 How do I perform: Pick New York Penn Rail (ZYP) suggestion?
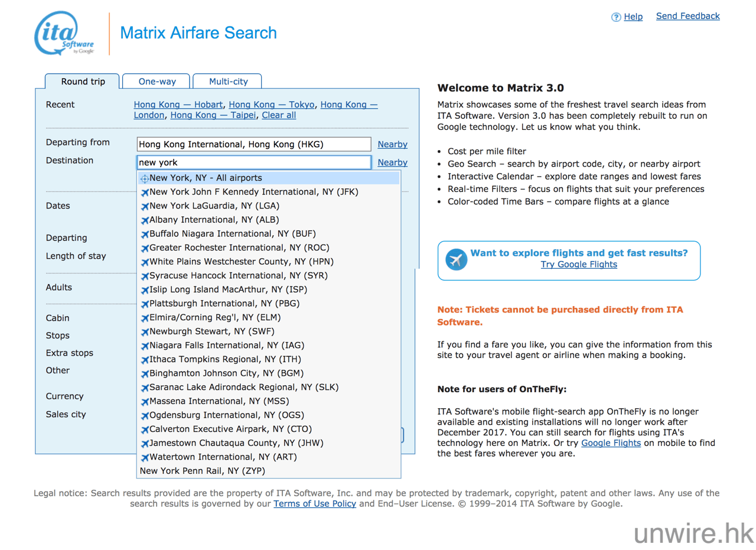click(202, 471)
